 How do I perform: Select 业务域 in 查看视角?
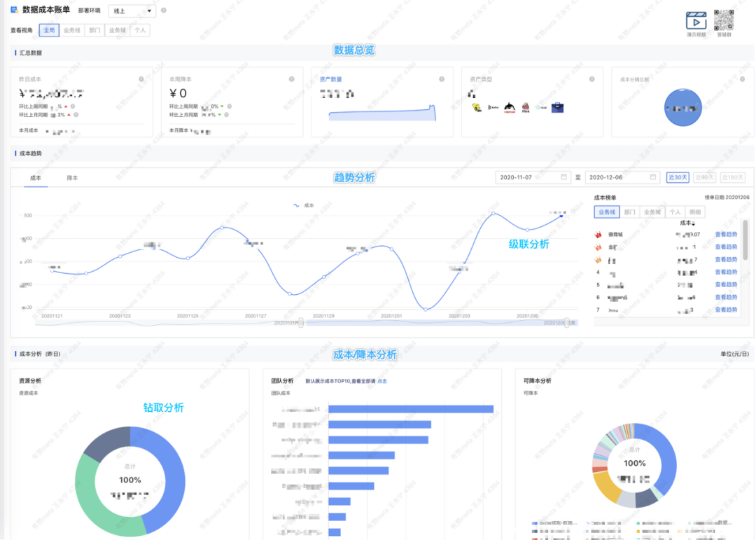coord(117,30)
